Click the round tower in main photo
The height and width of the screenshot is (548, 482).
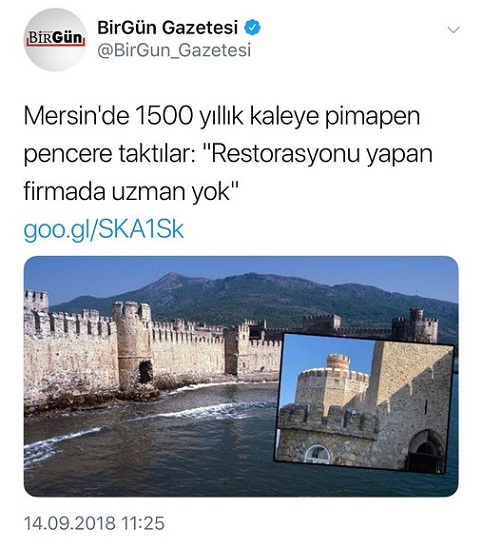tap(132, 345)
